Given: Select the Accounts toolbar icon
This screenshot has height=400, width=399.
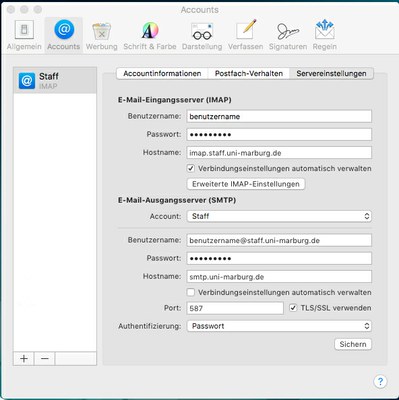Looking at the screenshot, I should coord(64,35).
